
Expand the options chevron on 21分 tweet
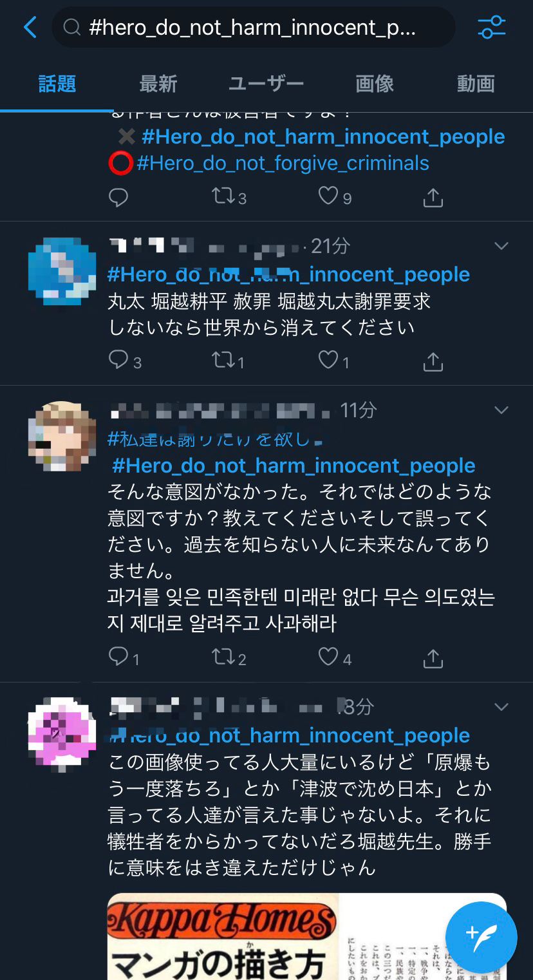point(501,246)
